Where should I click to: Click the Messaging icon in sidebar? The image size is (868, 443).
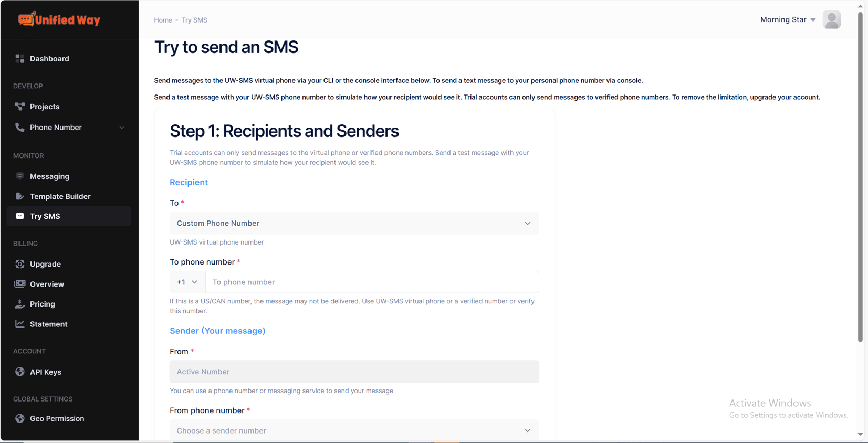coord(20,176)
